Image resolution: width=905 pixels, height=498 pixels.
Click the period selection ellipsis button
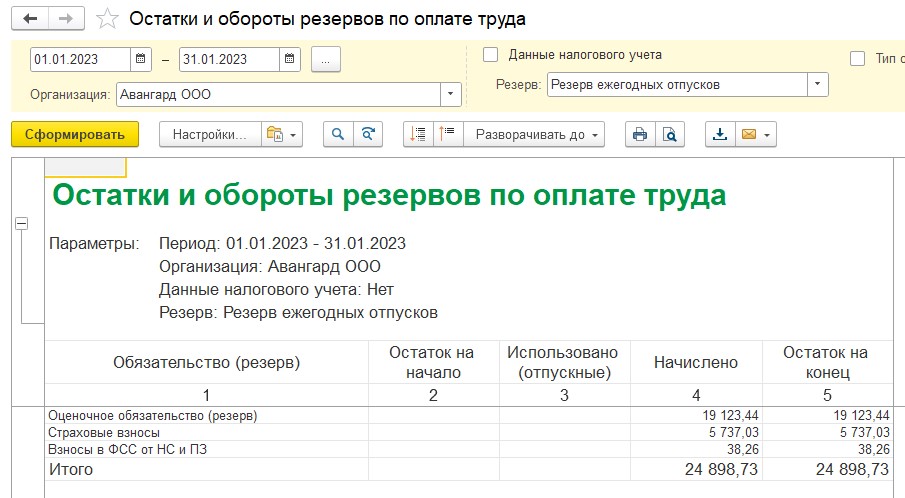click(x=326, y=59)
